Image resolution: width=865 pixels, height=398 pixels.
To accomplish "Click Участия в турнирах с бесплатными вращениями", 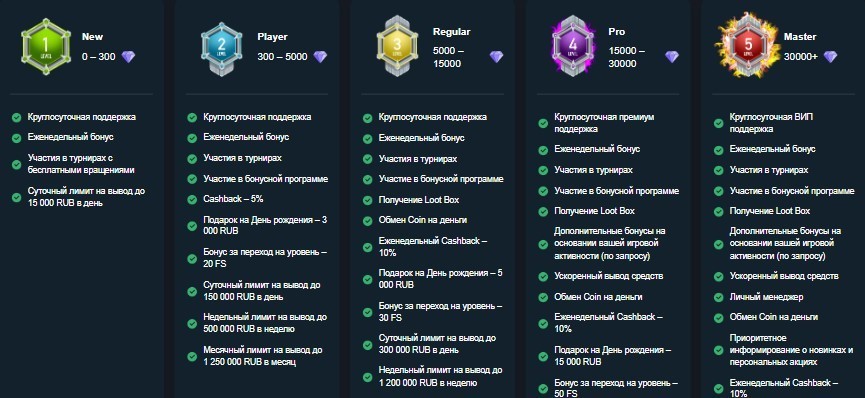I will (x=81, y=164).
